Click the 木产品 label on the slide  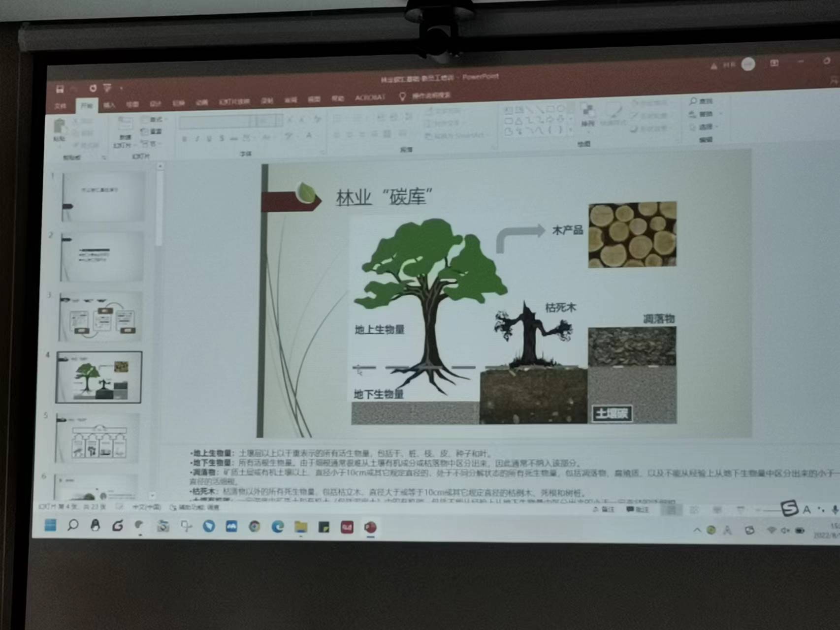point(567,230)
